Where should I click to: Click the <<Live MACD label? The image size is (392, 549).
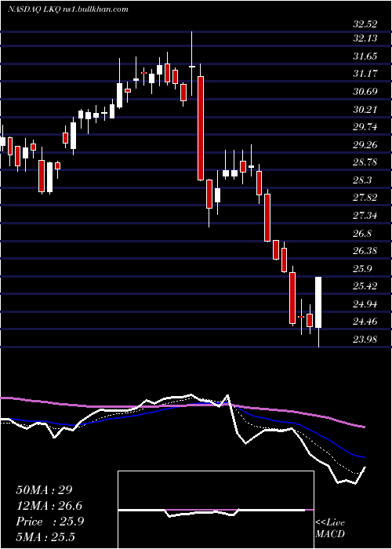coord(330,528)
